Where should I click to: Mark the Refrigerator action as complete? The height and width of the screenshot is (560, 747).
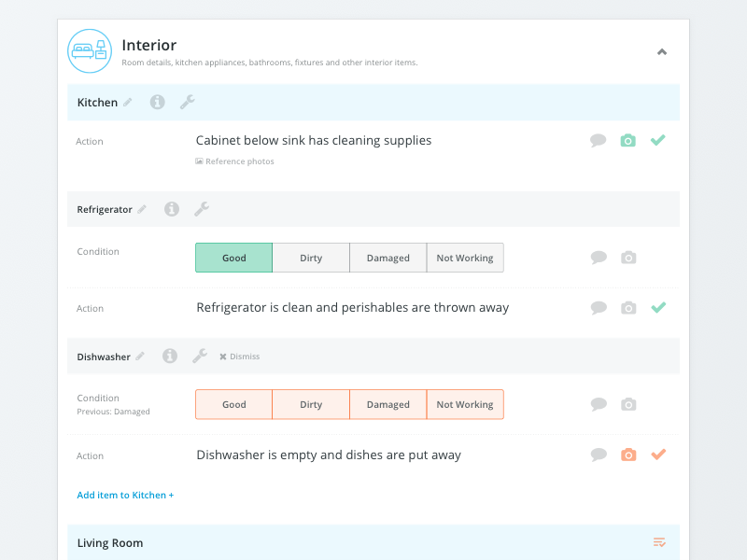pyautogui.click(x=658, y=306)
